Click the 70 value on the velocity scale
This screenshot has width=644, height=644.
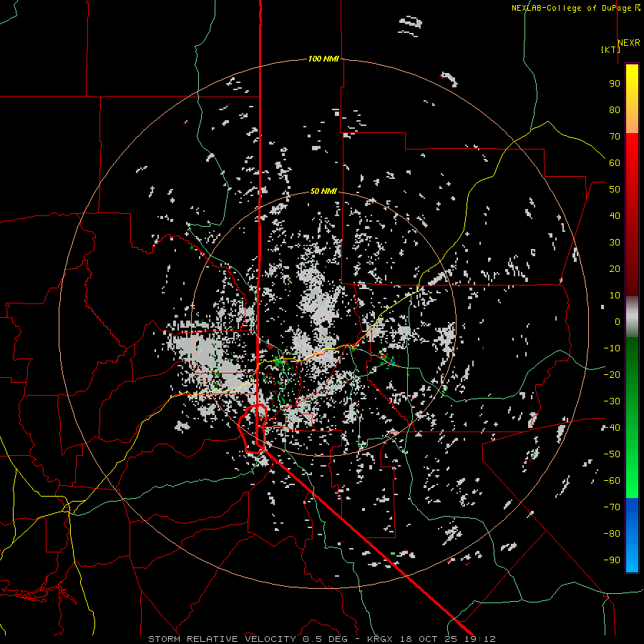tap(615, 137)
